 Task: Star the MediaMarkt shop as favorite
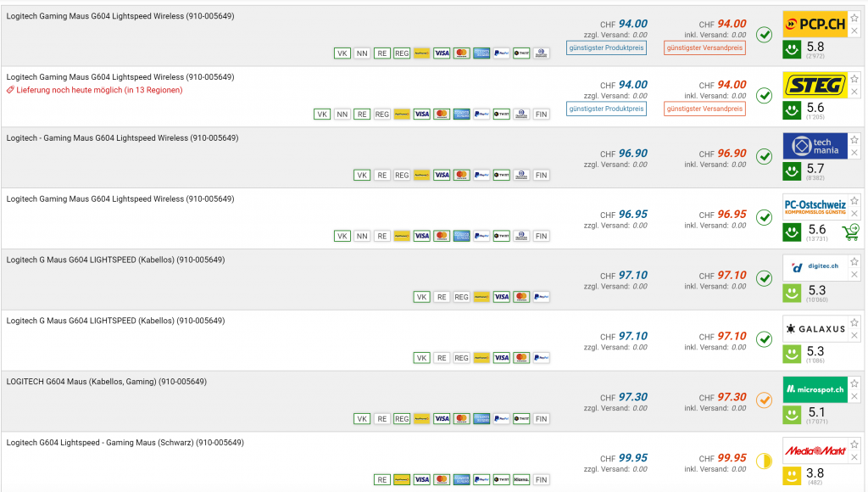pos(854,445)
